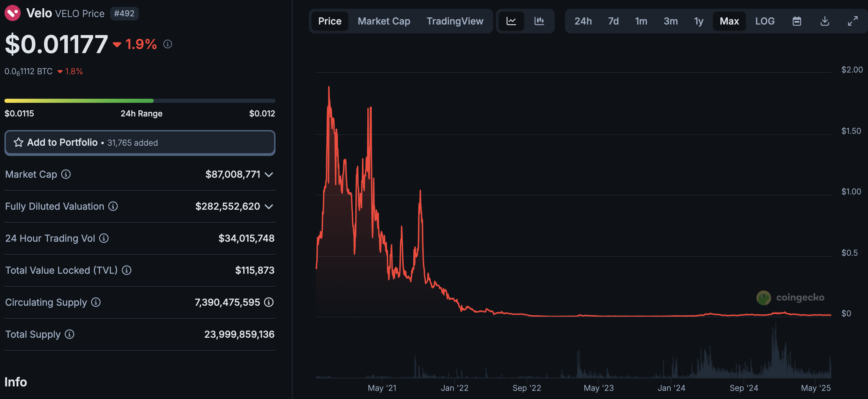
Task: Click the $34,015,748 trading volume value
Action: point(246,238)
